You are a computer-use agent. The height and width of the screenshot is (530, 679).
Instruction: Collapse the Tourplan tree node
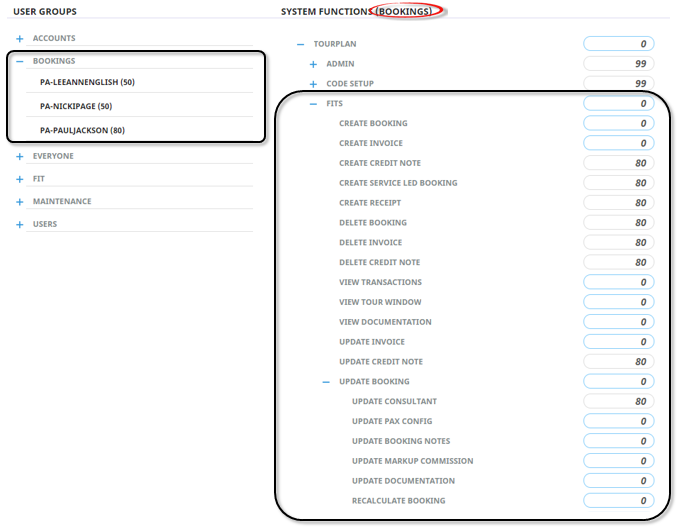tap(300, 44)
